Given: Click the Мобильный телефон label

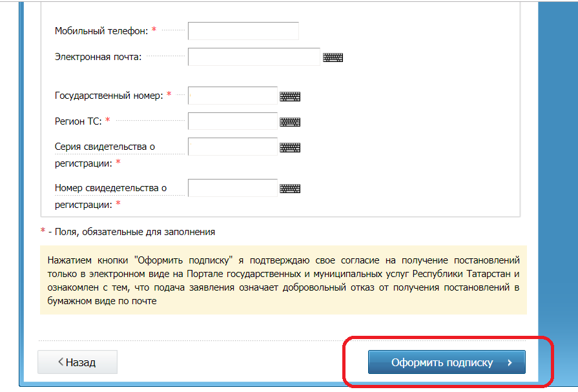Looking at the screenshot, I should tap(102, 30).
